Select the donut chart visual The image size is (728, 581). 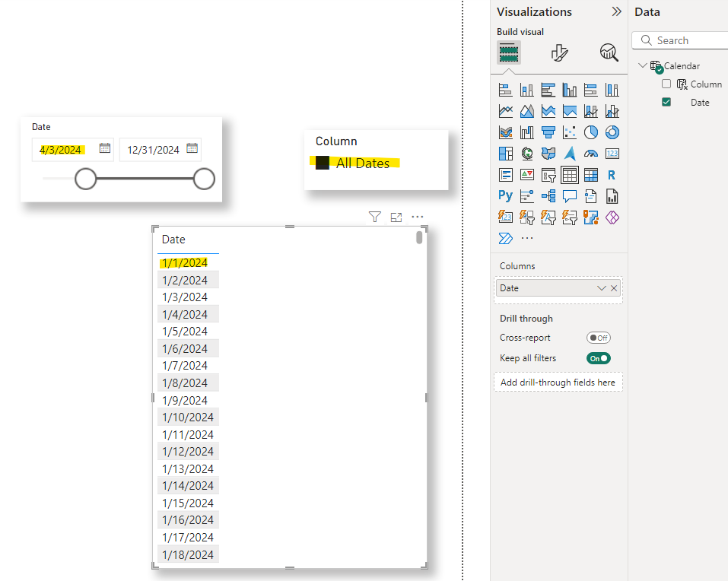(x=612, y=133)
